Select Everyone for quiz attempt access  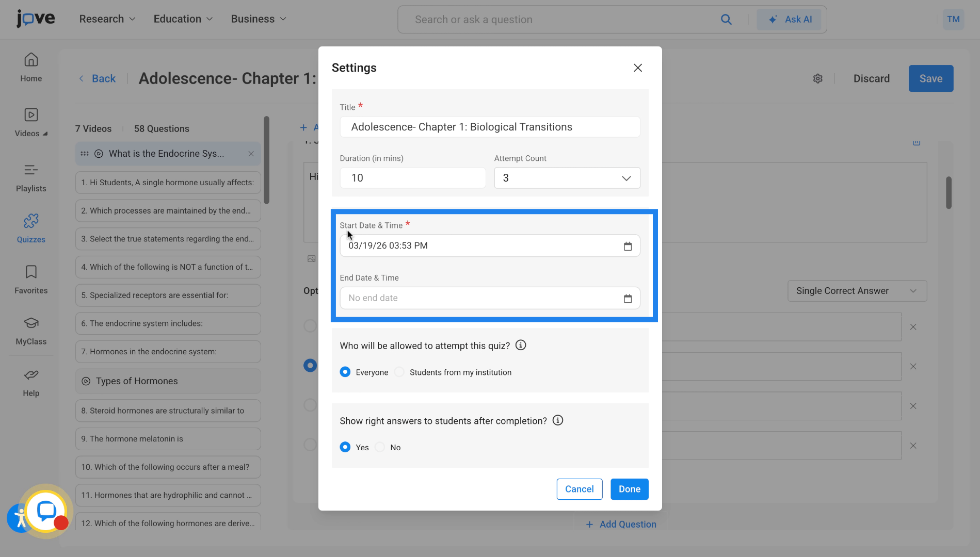coord(345,372)
